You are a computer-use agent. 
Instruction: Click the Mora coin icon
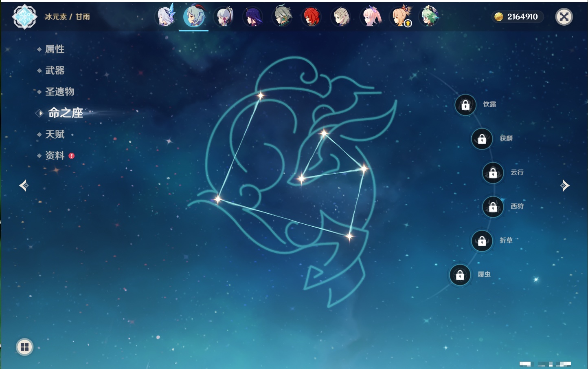498,17
